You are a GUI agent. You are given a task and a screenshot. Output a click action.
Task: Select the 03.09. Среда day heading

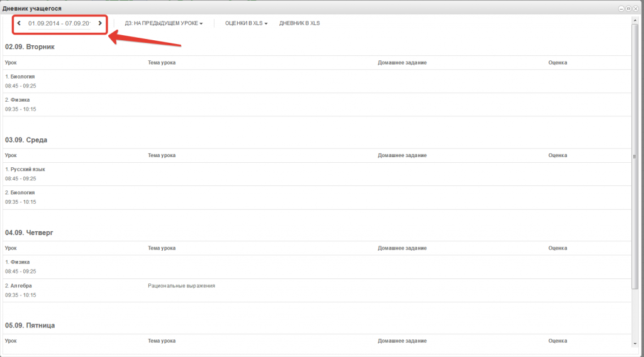point(26,140)
